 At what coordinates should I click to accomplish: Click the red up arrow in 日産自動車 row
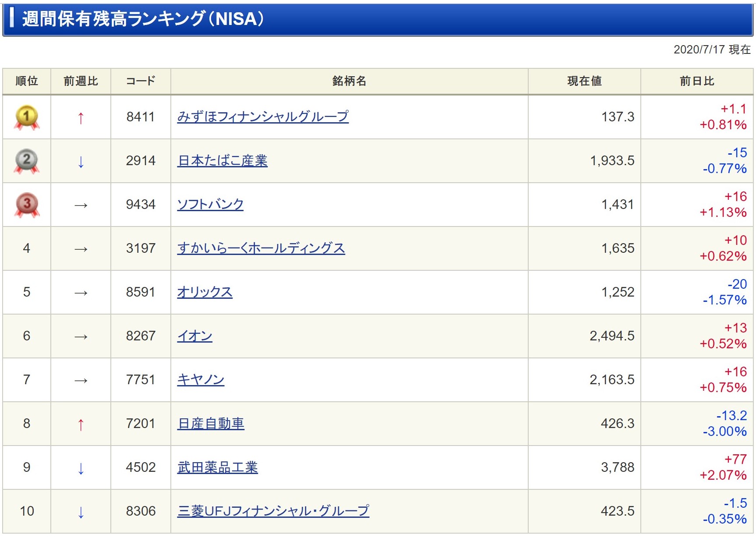(81, 424)
